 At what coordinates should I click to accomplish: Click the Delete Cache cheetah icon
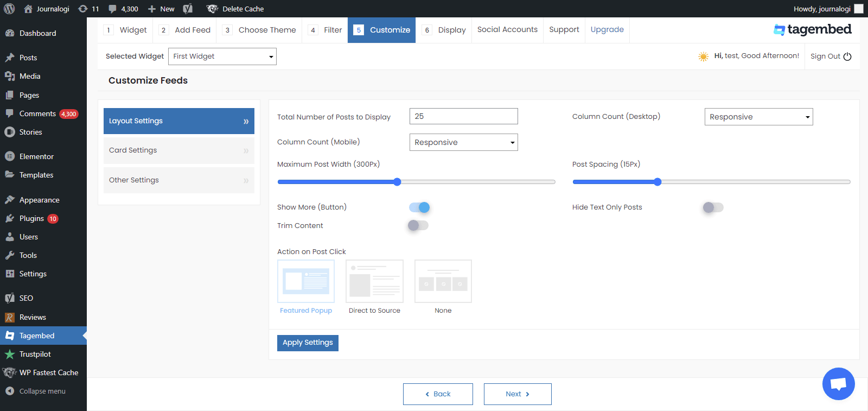coord(212,9)
